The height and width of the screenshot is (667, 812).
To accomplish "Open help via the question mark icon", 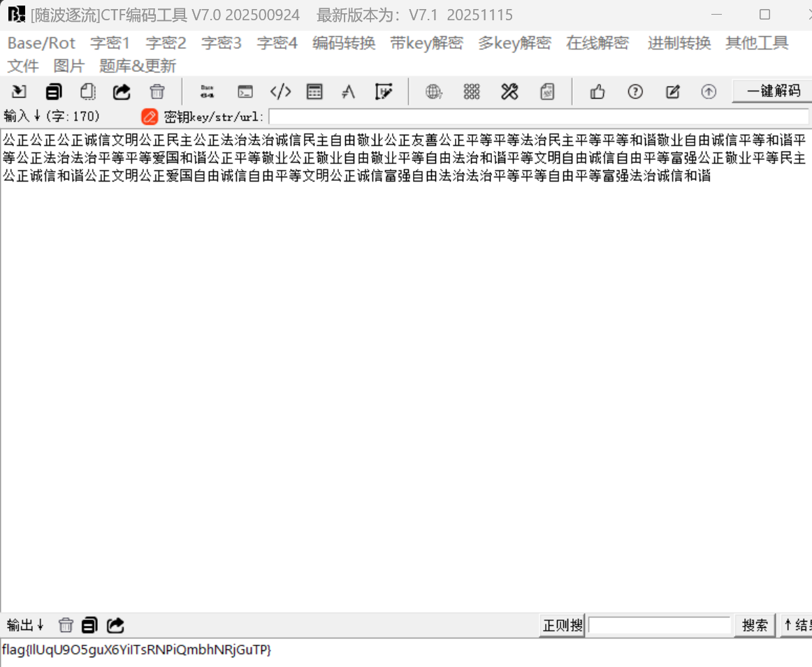I will [635, 91].
